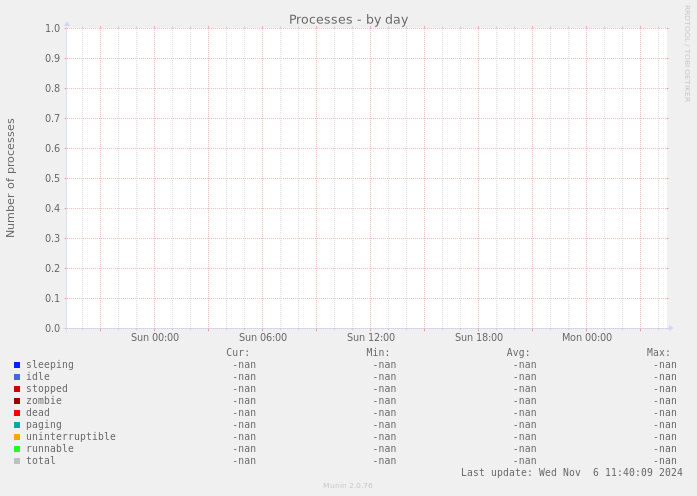Click the dead row Cur '-nan' value
This screenshot has width=697, height=496.
[x=244, y=413]
